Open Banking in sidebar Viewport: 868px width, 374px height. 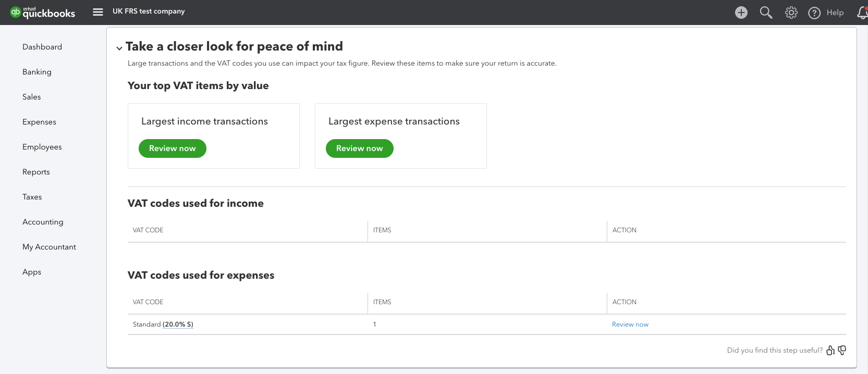37,72
